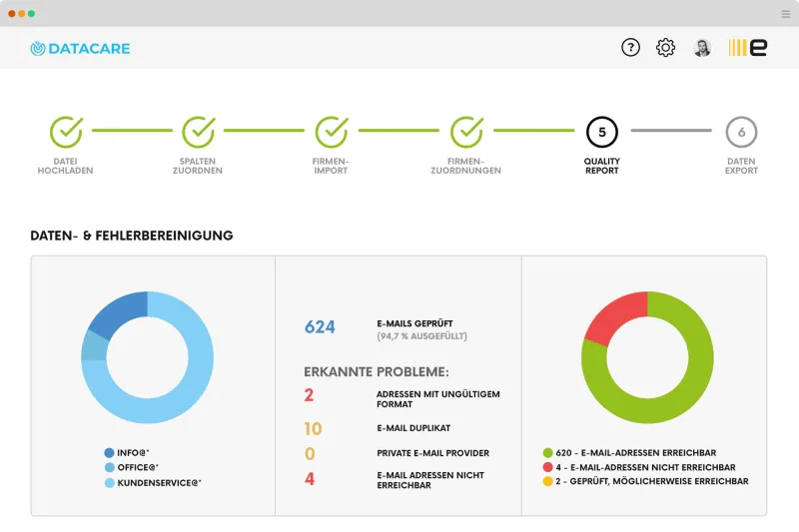Click the OFFICE@ legend entry
Viewport: 799px width, 532px height.
pos(132,467)
